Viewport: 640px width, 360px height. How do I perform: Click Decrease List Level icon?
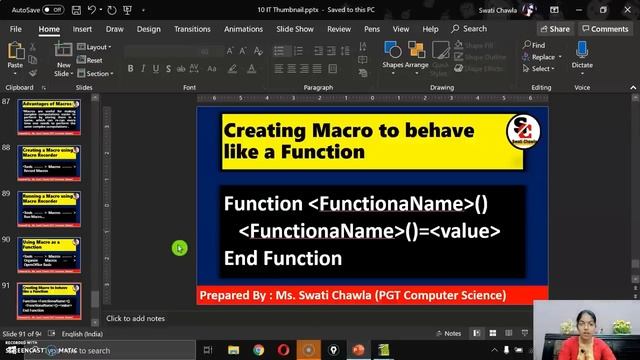click(x=318, y=51)
